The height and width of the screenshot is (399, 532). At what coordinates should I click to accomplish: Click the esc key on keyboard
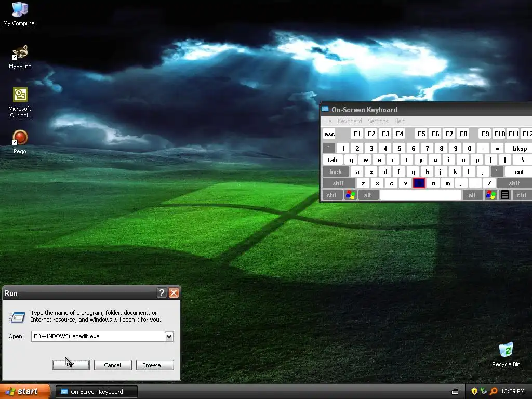329,134
